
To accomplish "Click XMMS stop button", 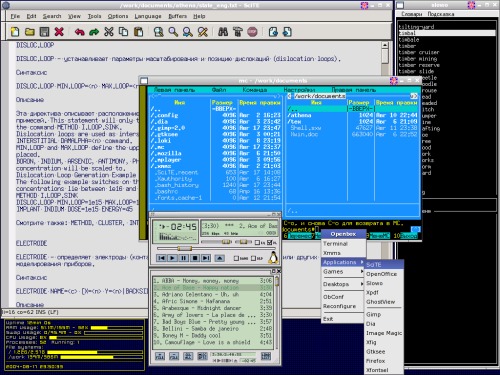I will coord(195,258).
